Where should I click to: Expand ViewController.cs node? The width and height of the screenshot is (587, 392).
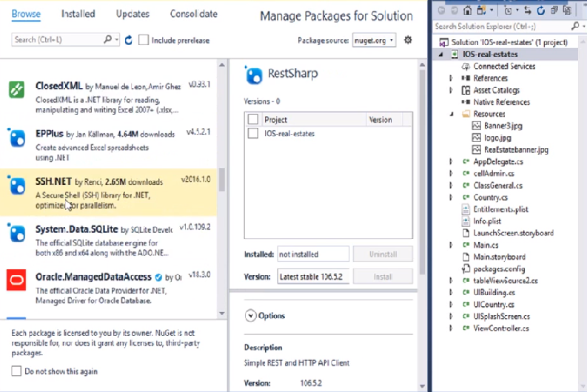pos(451,328)
